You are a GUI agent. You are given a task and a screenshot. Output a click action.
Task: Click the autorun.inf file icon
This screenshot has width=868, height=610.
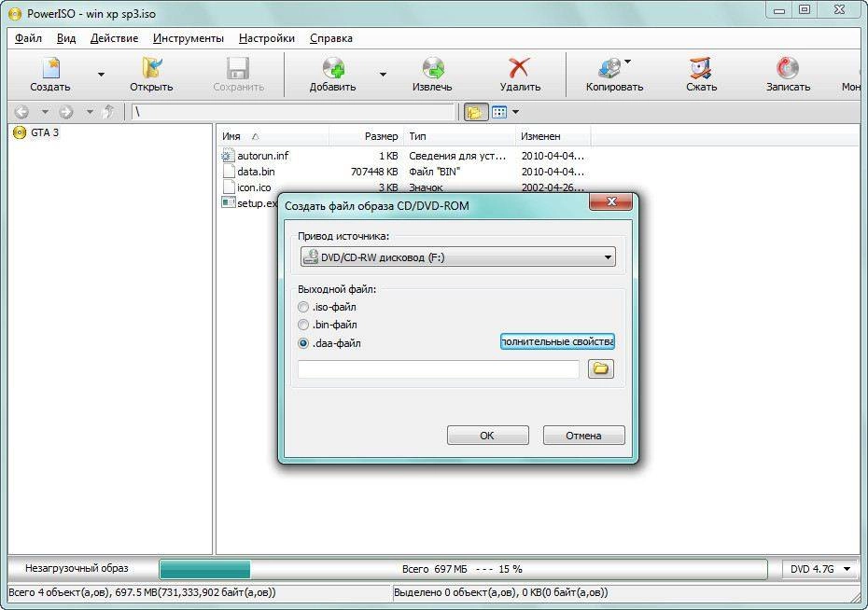point(228,156)
